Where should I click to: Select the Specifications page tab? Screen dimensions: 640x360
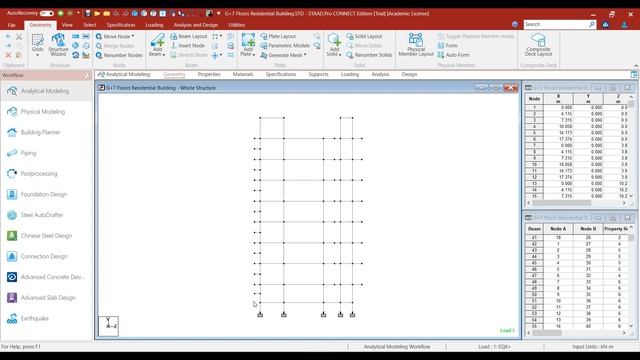pos(281,74)
